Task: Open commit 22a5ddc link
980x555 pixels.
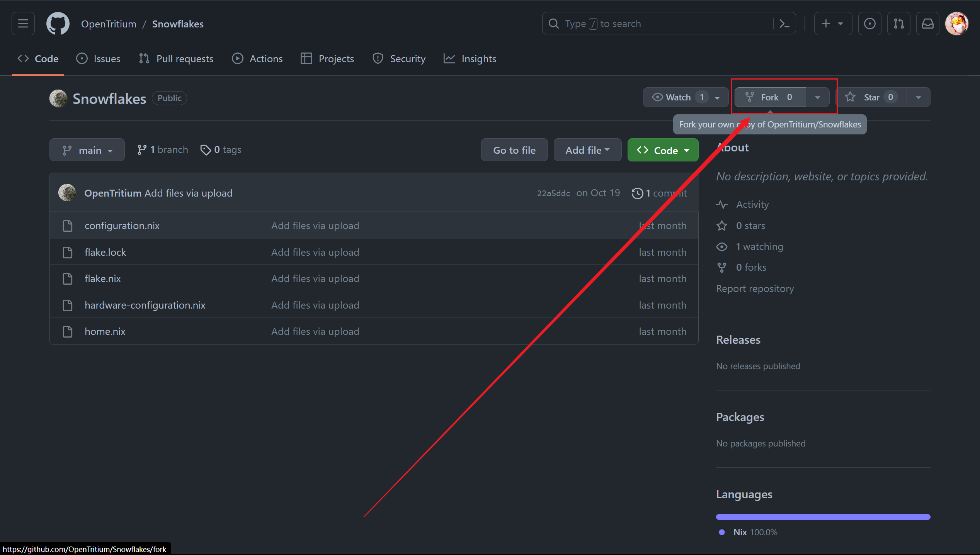Action: [x=553, y=193]
